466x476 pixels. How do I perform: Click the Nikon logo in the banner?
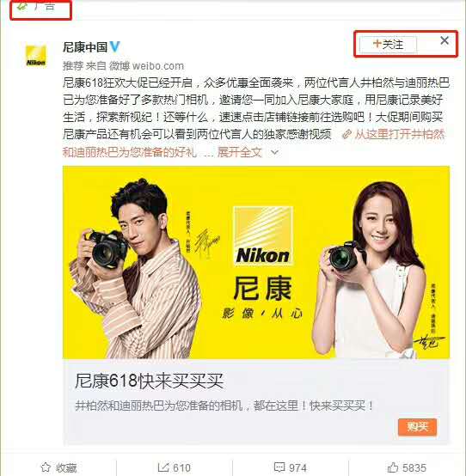tap(263, 236)
